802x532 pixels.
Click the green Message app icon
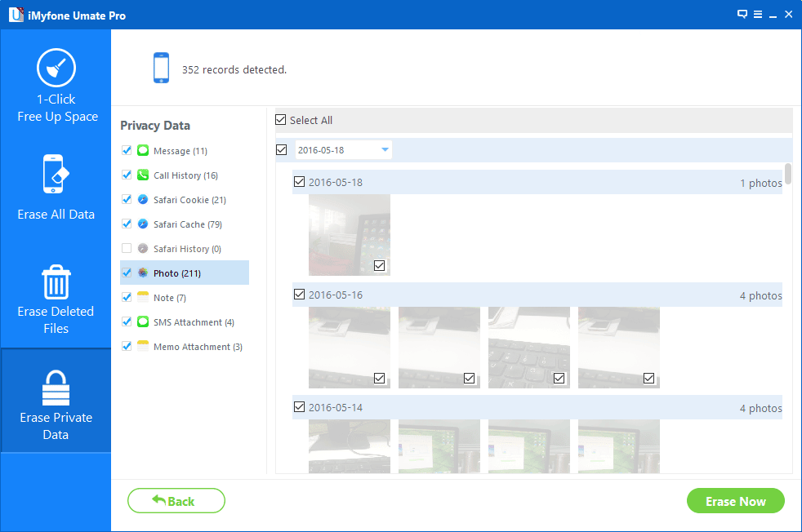(143, 150)
